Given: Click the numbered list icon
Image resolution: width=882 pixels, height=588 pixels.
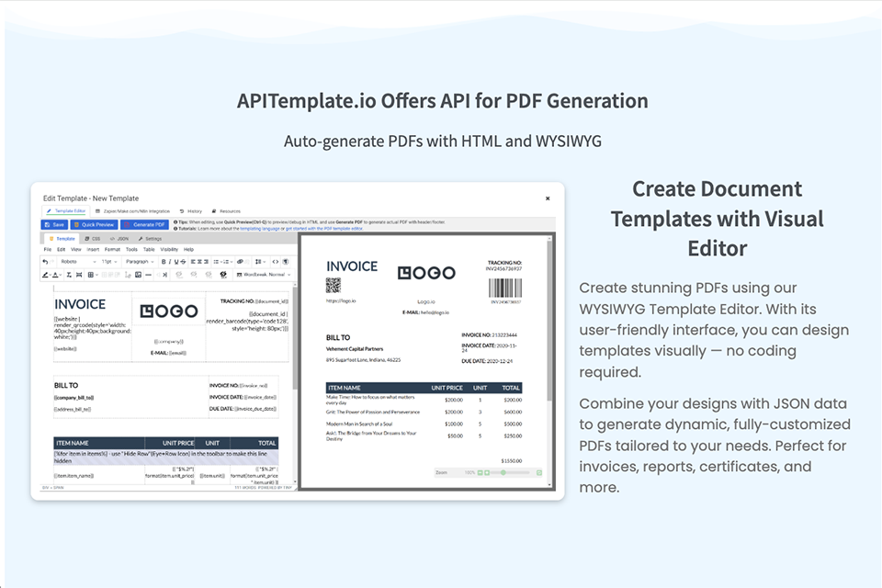Looking at the screenshot, I should pyautogui.click(x=227, y=262).
